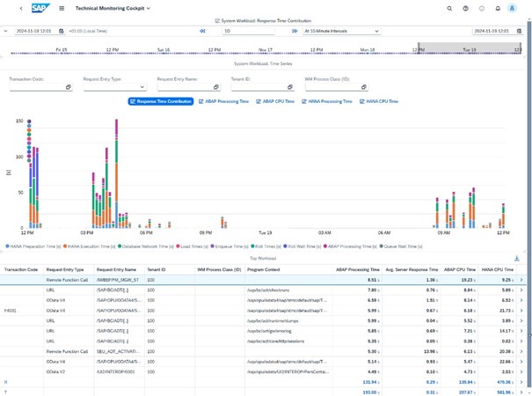Download the Top Workload table

pos(516,259)
